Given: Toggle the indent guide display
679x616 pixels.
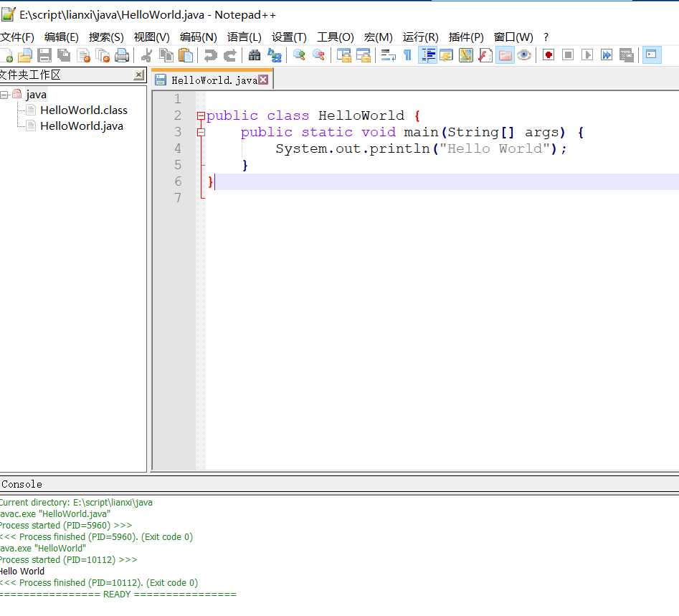Looking at the screenshot, I should (x=427, y=55).
